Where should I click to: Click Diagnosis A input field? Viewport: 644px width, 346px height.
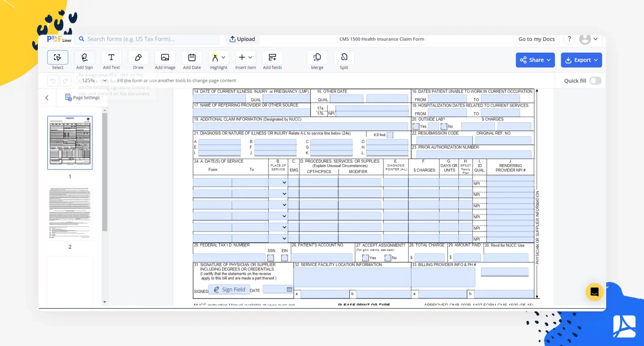219,142
